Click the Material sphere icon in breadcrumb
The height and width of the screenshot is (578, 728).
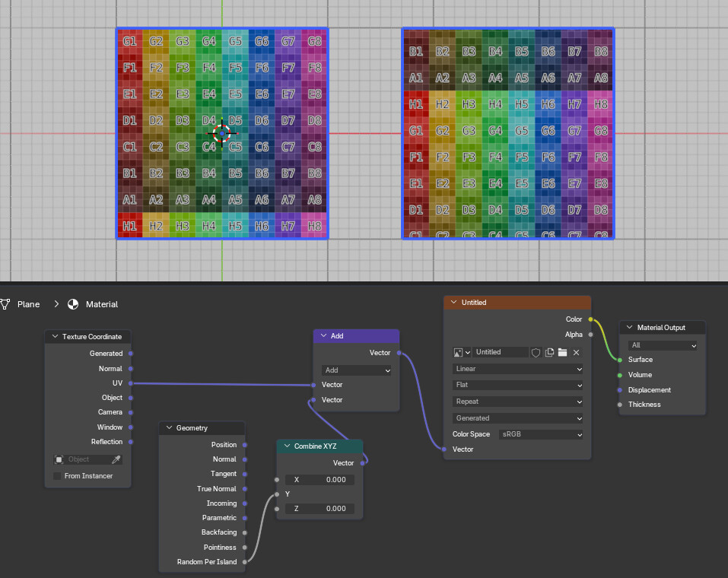tap(73, 304)
